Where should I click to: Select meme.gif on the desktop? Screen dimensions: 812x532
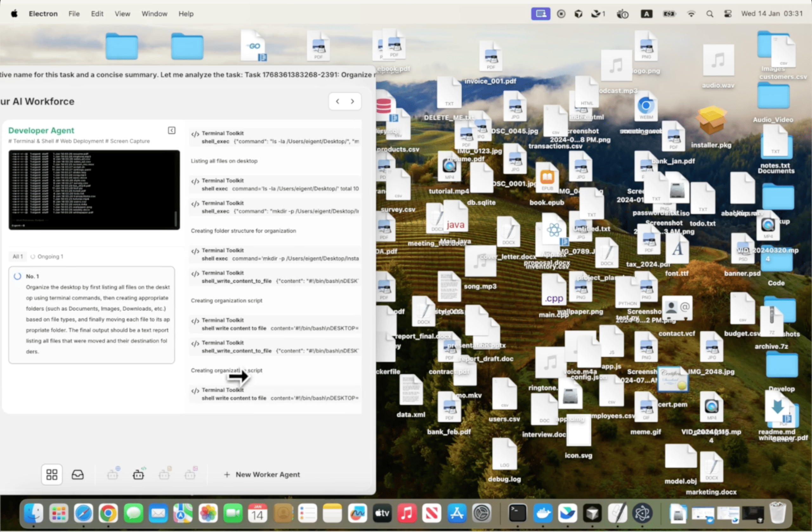coord(646,413)
